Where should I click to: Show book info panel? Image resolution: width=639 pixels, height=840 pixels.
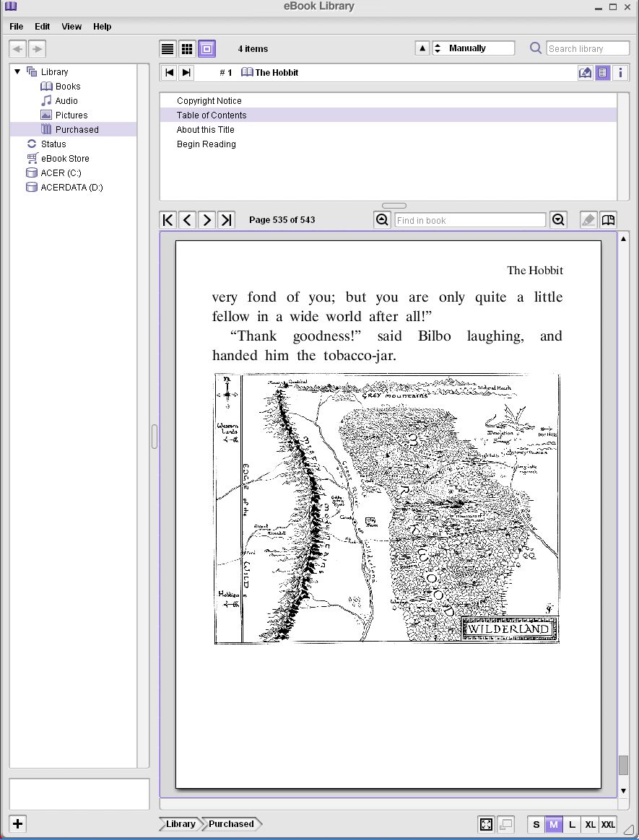tap(620, 72)
